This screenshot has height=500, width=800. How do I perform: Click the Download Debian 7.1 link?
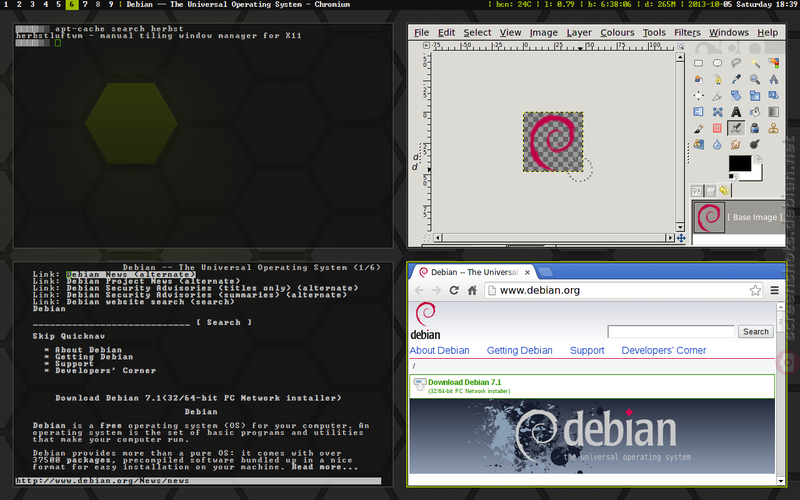click(x=464, y=382)
